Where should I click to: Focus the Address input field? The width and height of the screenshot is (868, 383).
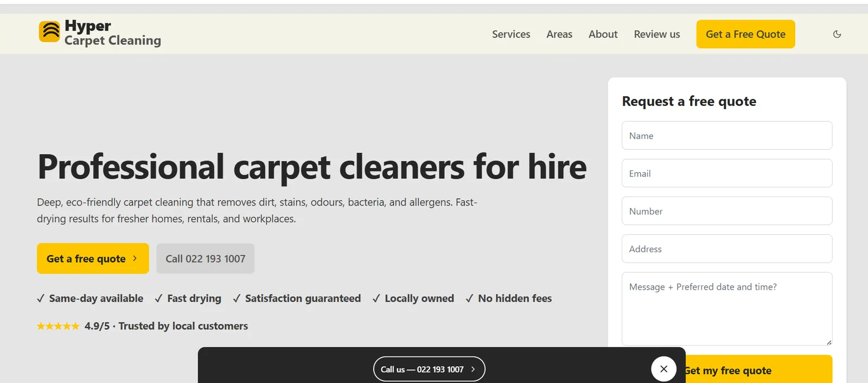click(x=727, y=248)
